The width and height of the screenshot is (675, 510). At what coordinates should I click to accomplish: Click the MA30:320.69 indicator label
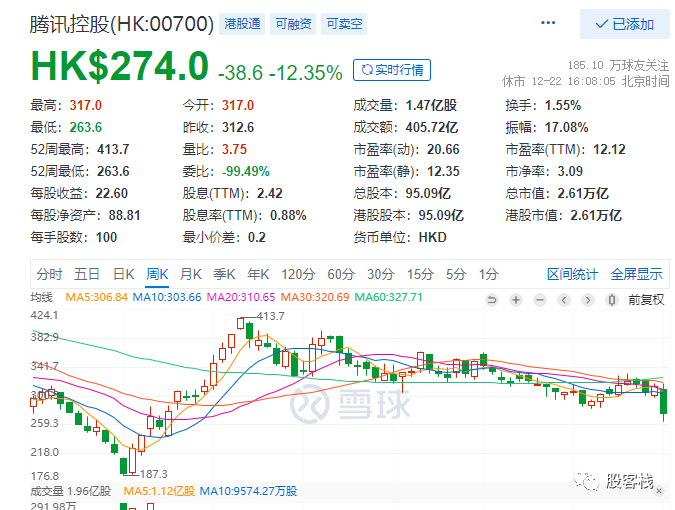(315, 297)
